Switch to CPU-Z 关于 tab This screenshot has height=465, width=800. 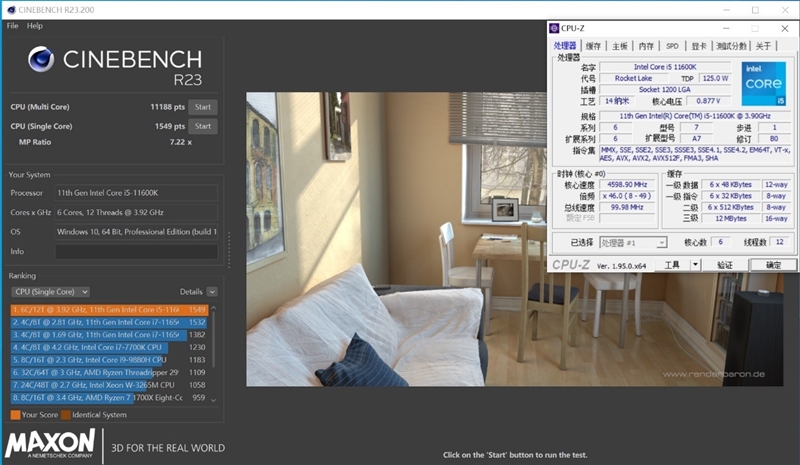pos(763,46)
